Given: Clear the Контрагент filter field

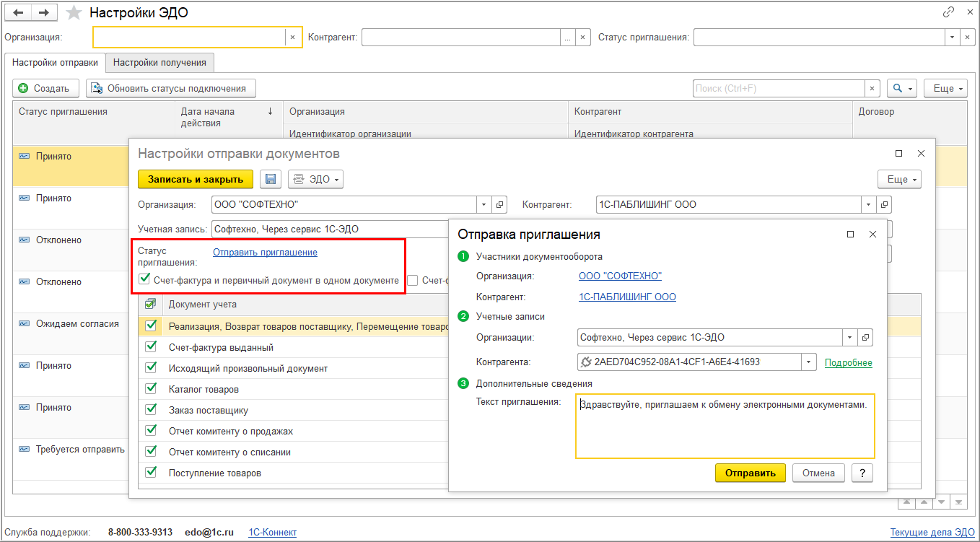Looking at the screenshot, I should coord(583,38).
